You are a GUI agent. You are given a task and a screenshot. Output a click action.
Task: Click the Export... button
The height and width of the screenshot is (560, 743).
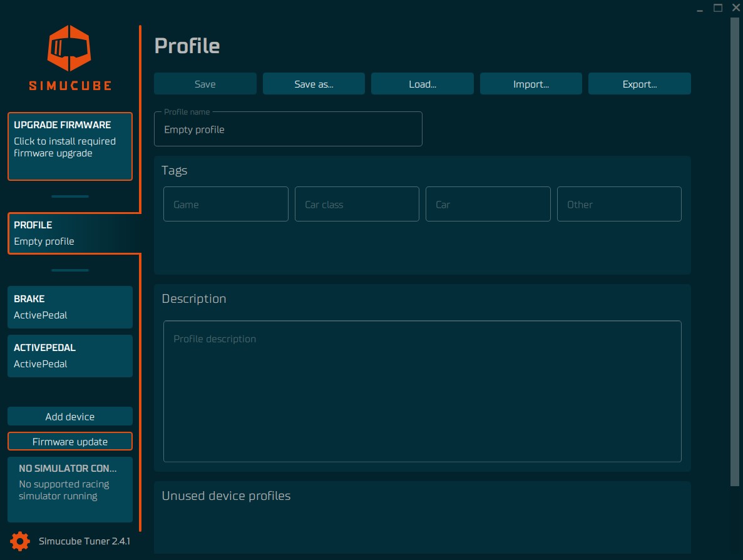point(639,84)
